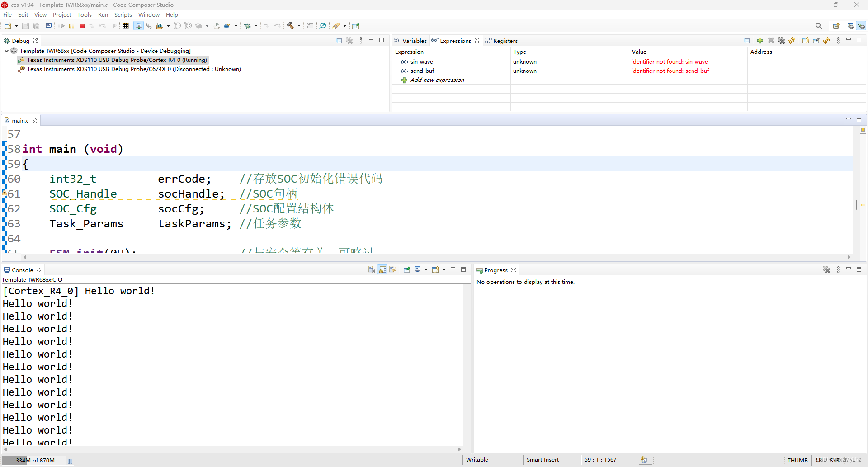Image resolution: width=868 pixels, height=467 pixels.
Task: Open the Open Console dropdown arrow
Action: [x=444, y=270]
